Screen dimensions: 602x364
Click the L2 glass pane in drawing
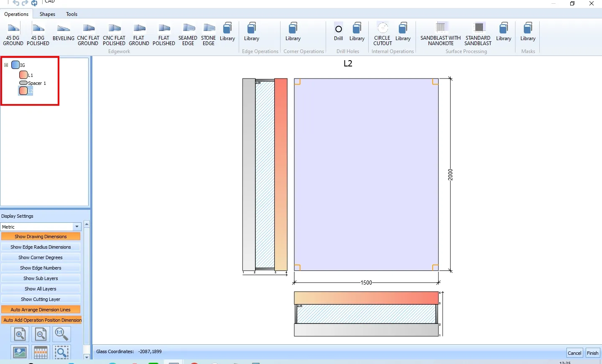pyautogui.click(x=366, y=175)
